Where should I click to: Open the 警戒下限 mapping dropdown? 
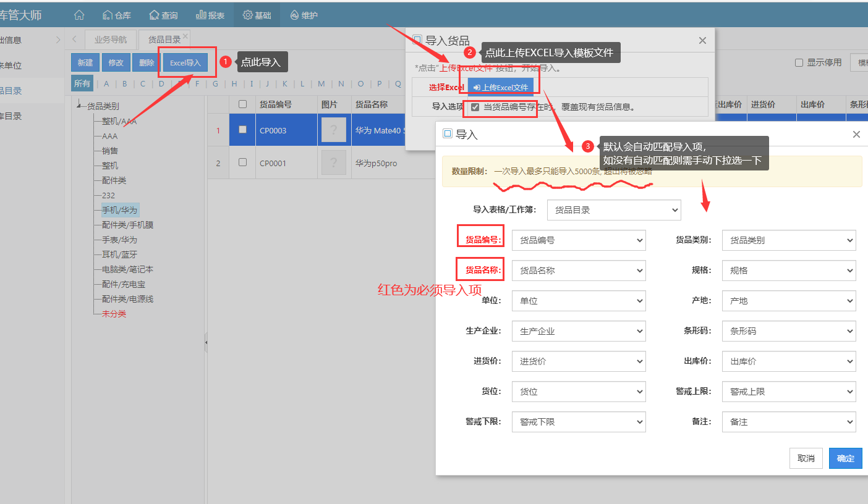(x=579, y=422)
